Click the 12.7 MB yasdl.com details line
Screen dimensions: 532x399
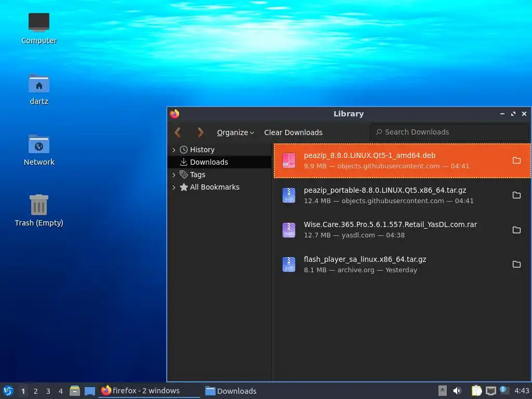click(x=354, y=235)
